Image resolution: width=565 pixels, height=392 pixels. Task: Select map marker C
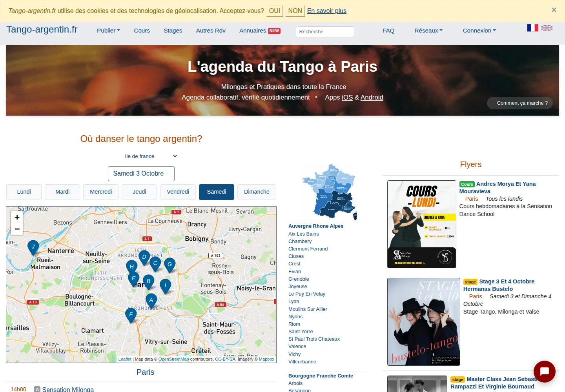155,264
